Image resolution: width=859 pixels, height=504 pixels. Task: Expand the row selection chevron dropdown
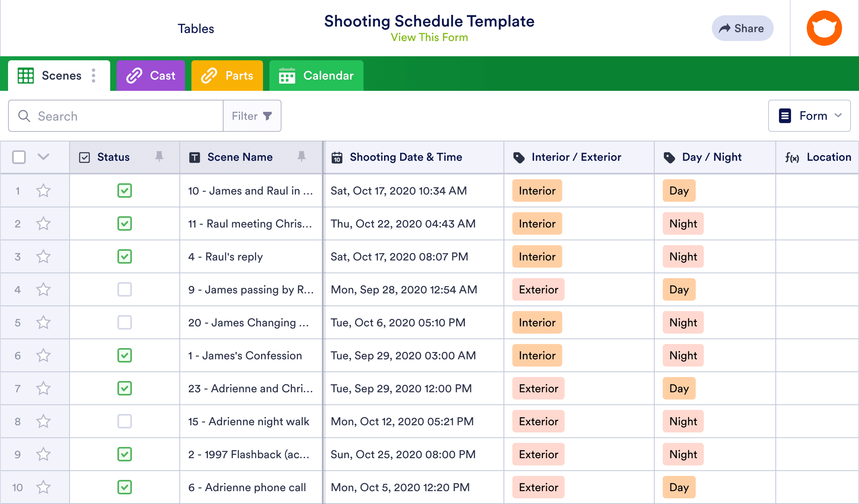point(43,157)
